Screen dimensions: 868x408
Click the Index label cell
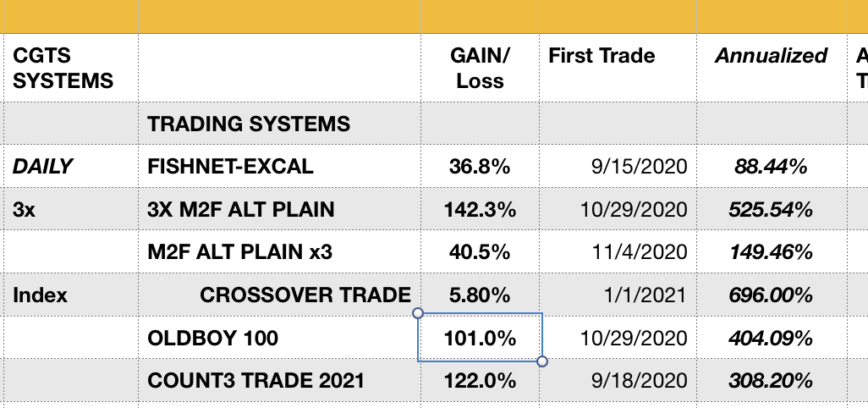[x=71, y=295]
